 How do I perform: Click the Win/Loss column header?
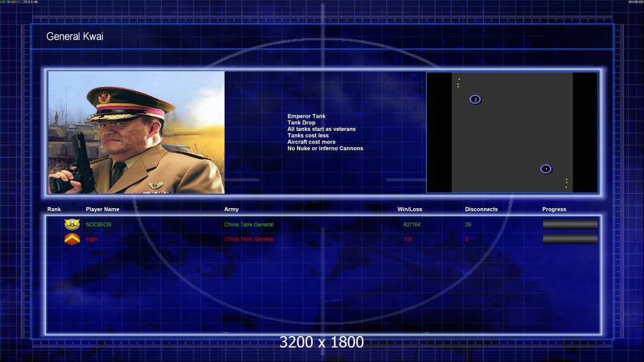[x=410, y=209]
